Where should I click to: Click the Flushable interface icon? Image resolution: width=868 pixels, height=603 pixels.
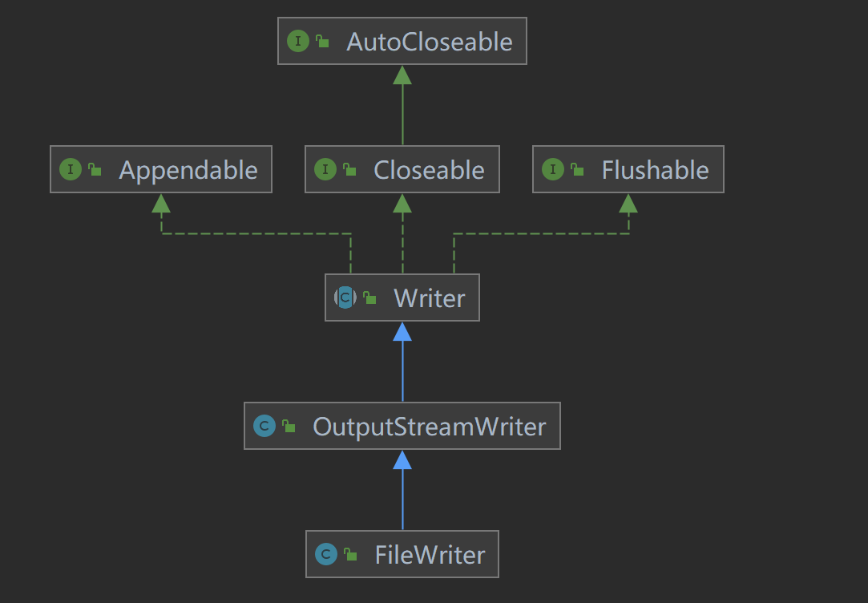pyautogui.click(x=553, y=169)
